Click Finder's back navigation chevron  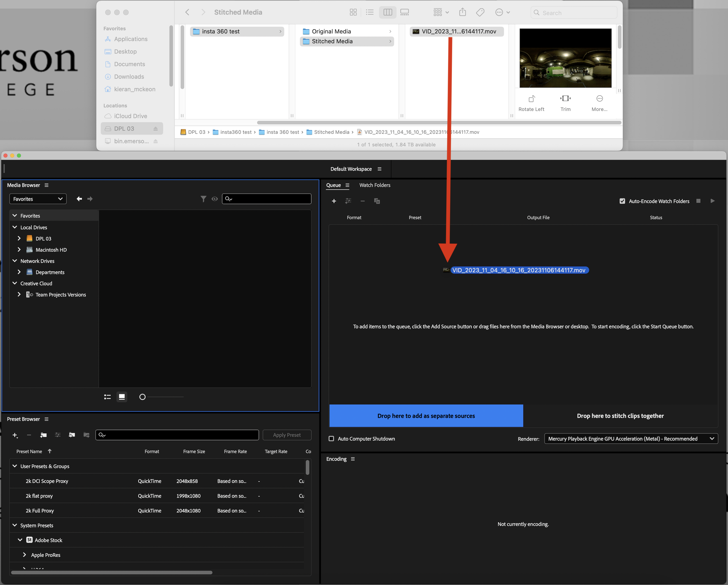click(x=187, y=12)
